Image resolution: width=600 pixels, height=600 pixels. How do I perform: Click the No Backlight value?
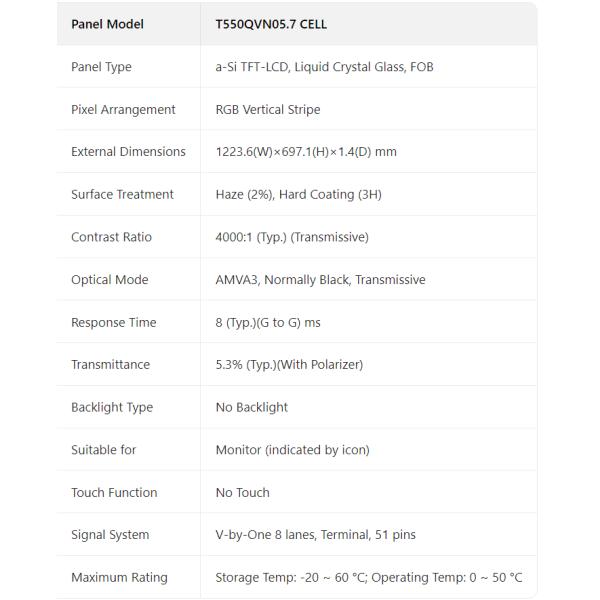click(x=252, y=408)
